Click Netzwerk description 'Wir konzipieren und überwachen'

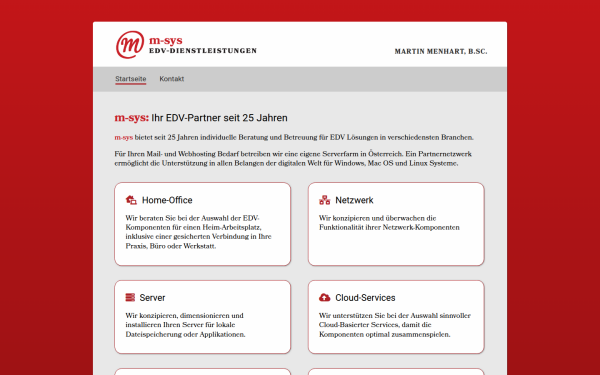[x=389, y=223]
